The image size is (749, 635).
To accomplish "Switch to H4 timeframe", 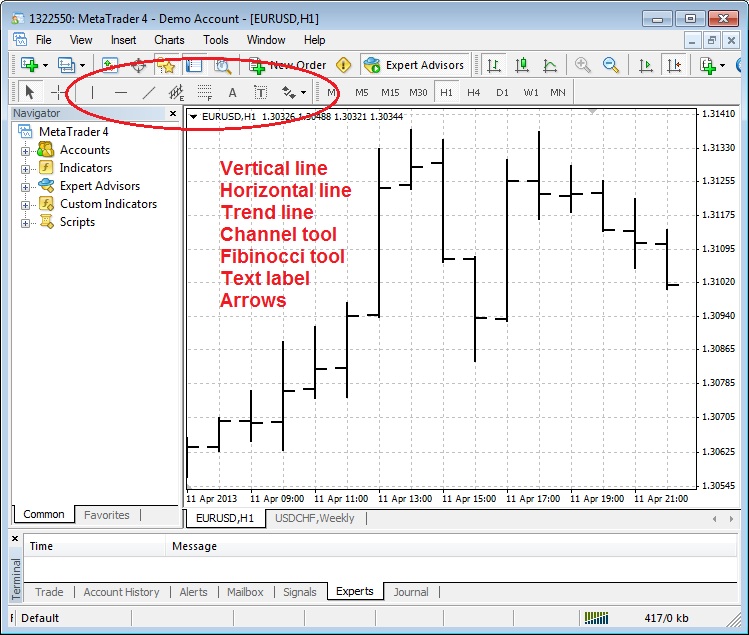I will pos(473,93).
